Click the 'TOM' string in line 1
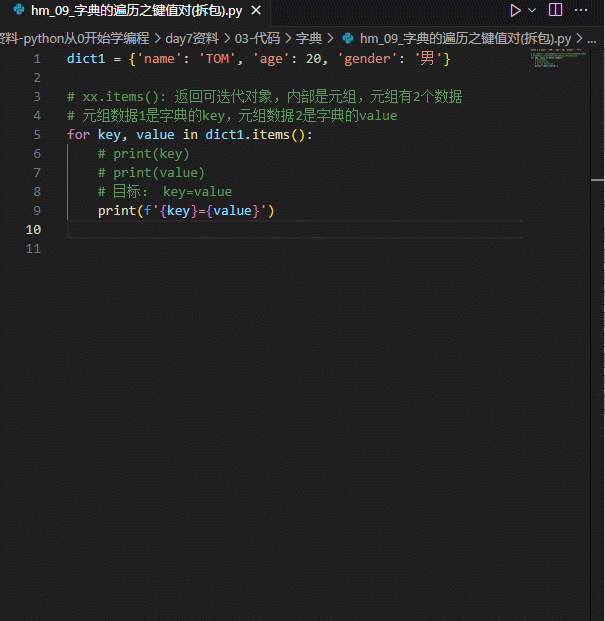605x621 pixels. click(x=217, y=59)
